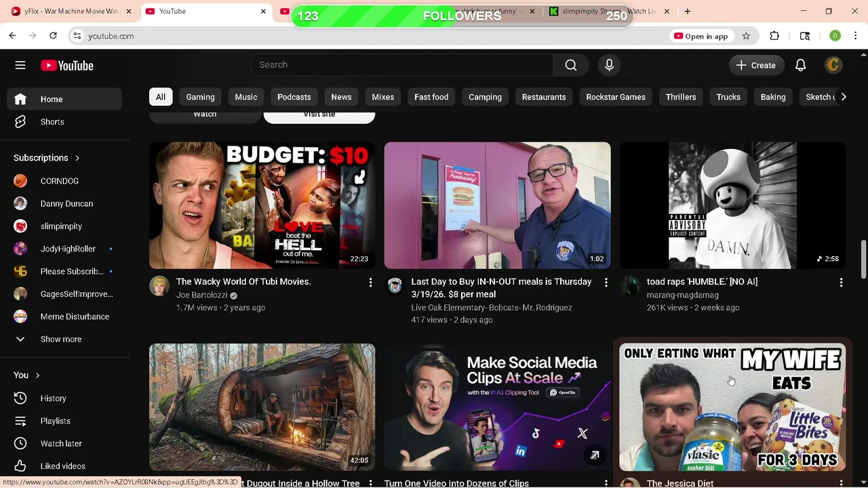Click the Open in app button

click(x=701, y=36)
